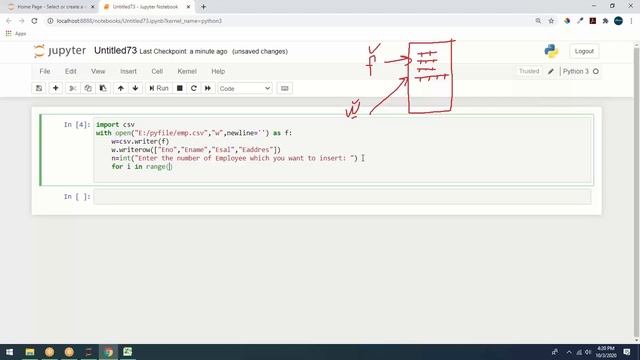The image size is (640, 360).
Task: Restart kernel and run all cells icon
Action: point(208,88)
